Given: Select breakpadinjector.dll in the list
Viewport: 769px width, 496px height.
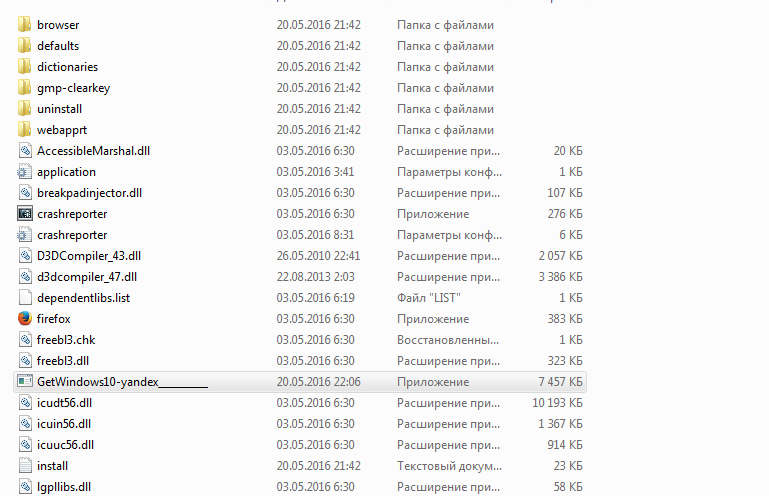Looking at the screenshot, I should (x=89, y=193).
